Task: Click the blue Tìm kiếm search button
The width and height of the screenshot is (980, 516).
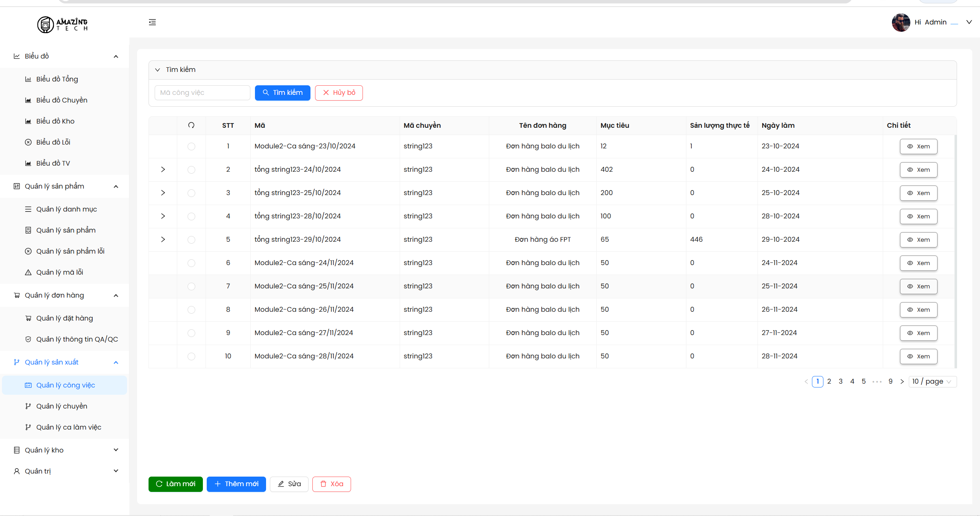Action: [283, 93]
